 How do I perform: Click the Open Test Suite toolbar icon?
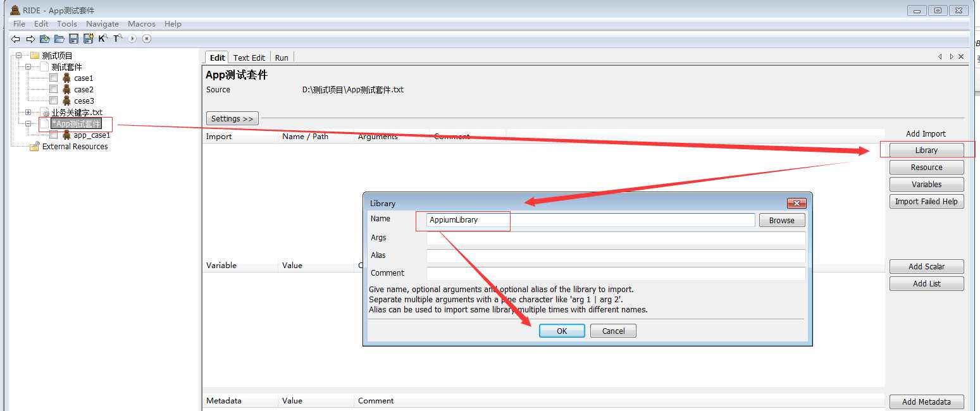[45, 39]
